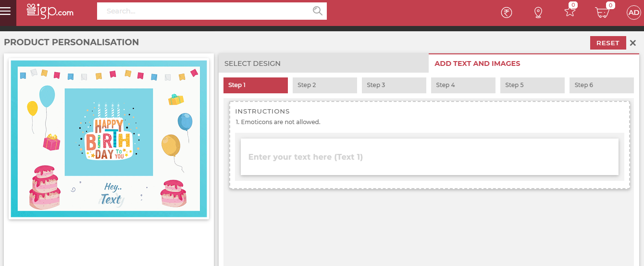Open the wishlist star icon
This screenshot has height=266, width=644.
click(x=570, y=12)
